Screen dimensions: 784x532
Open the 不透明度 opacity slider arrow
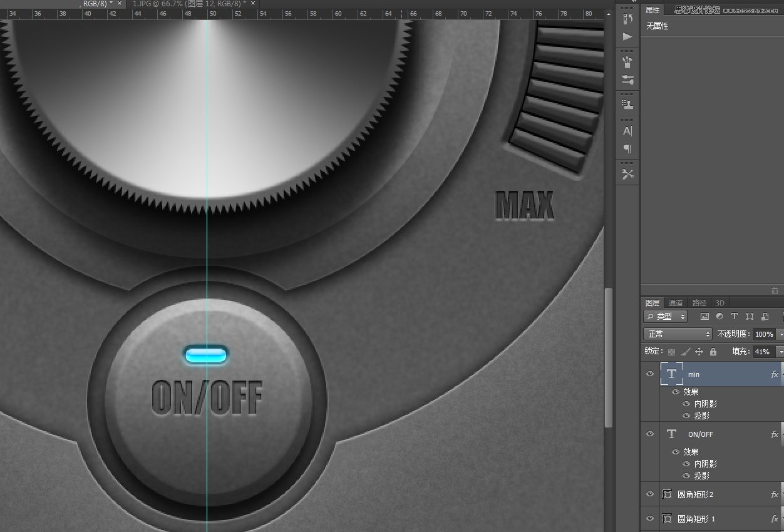(x=780, y=334)
